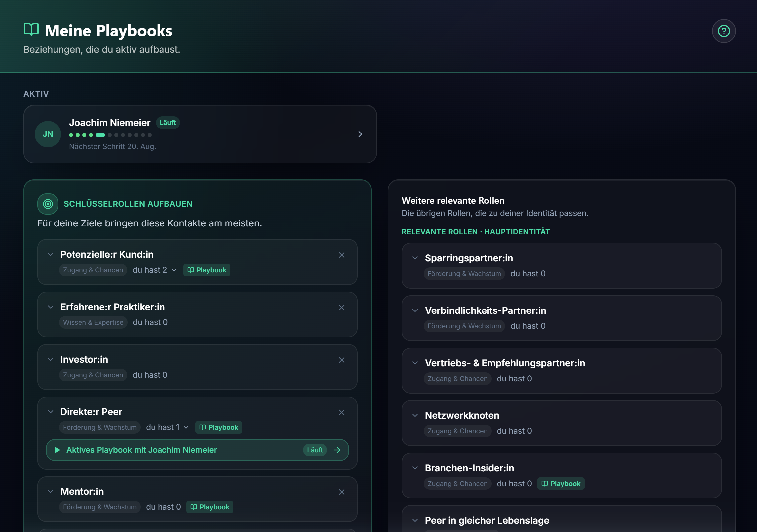
Task: Click the 'AKTIV' section label
Action: pyautogui.click(x=36, y=94)
